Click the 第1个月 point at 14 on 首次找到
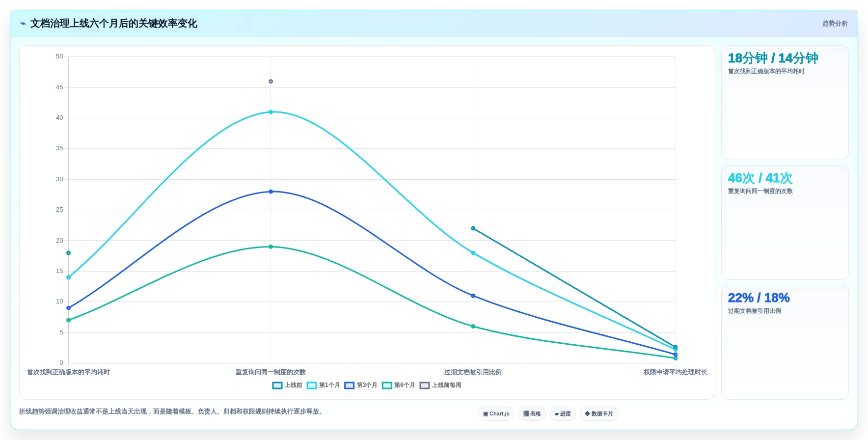This screenshot has height=440, width=868. pyautogui.click(x=68, y=277)
